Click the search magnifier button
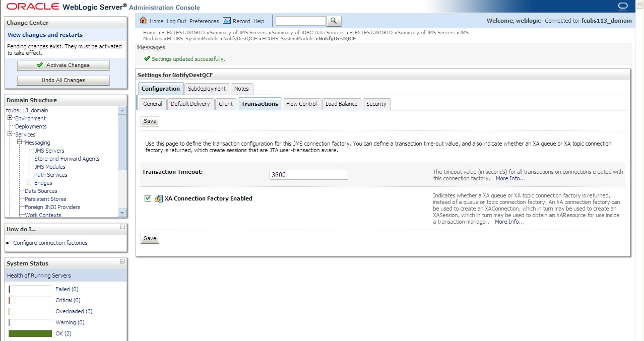The image size is (644, 341). (x=334, y=21)
